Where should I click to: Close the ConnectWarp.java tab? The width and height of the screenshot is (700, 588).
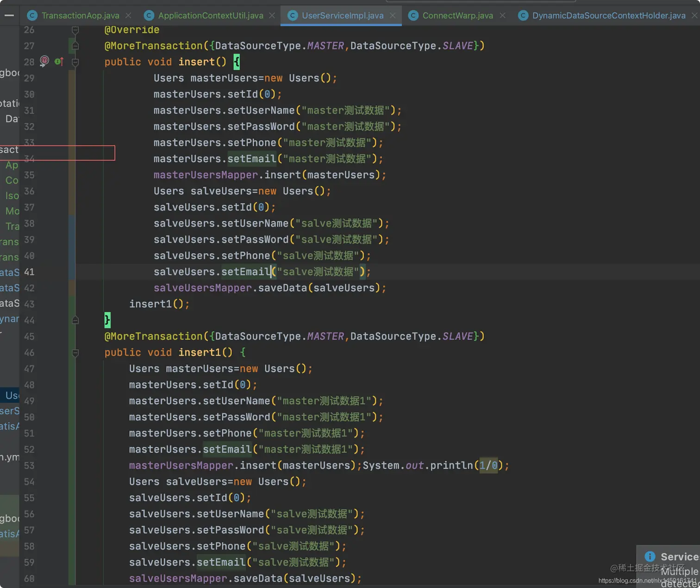tap(502, 15)
